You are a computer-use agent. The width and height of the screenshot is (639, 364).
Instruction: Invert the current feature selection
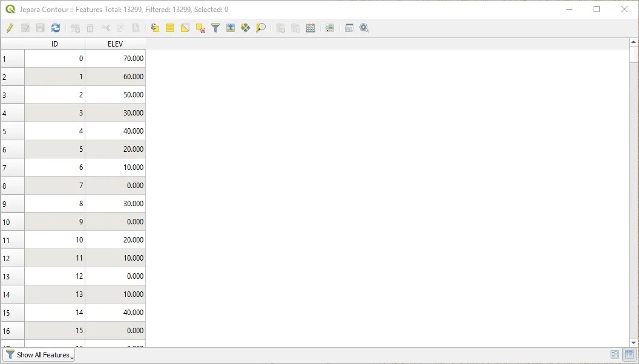tap(185, 27)
